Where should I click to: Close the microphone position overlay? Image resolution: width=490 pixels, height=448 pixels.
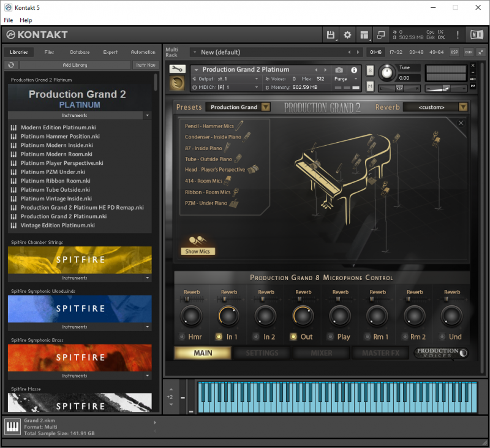pyautogui.click(x=461, y=123)
